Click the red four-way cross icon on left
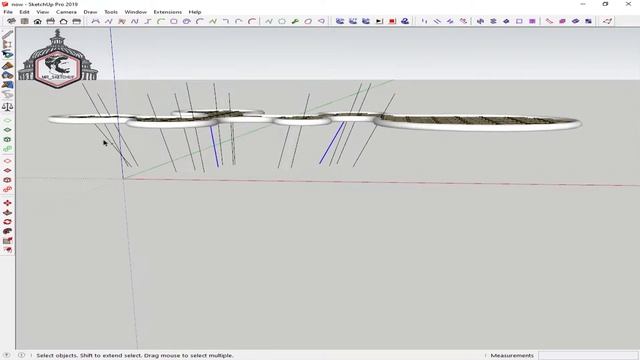 pyautogui.click(x=7, y=203)
